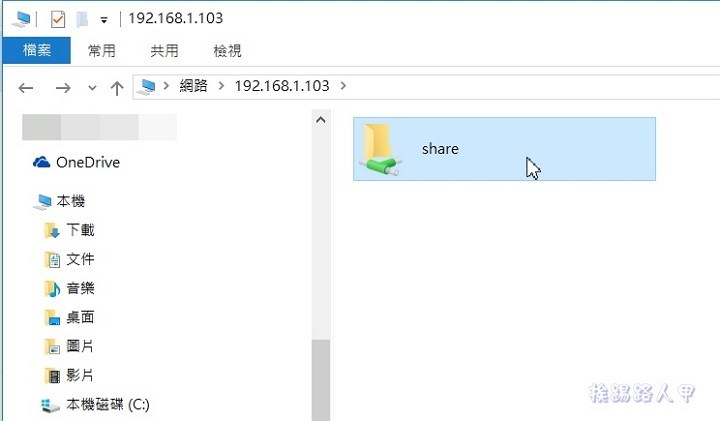This screenshot has width=720, height=421.
Task: Expand chevron after 192.168.1.103 in address bar
Action: pyautogui.click(x=343, y=85)
